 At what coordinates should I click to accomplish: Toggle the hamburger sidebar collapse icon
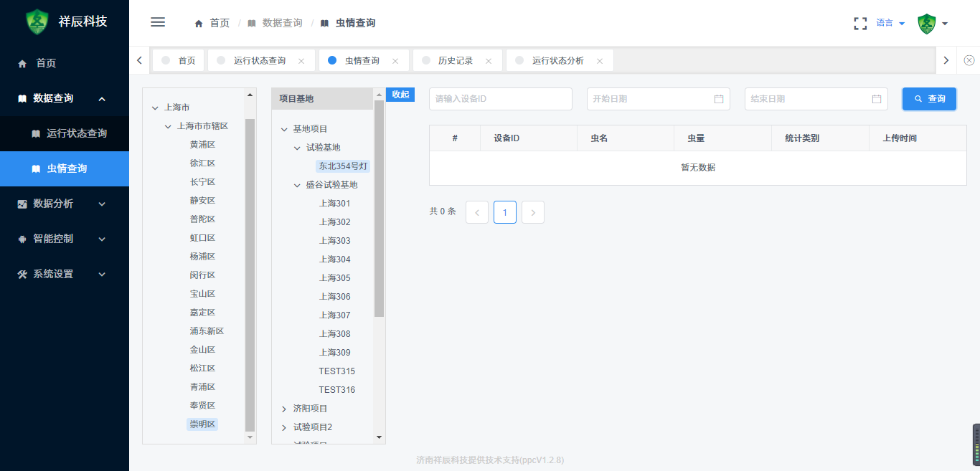point(158,22)
